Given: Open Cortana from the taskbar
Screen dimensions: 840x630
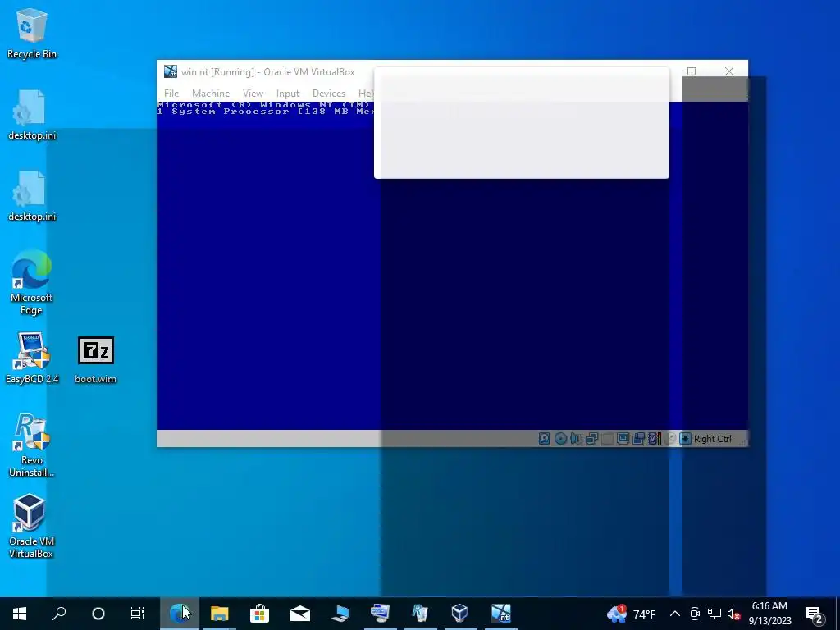Looking at the screenshot, I should pos(98,614).
